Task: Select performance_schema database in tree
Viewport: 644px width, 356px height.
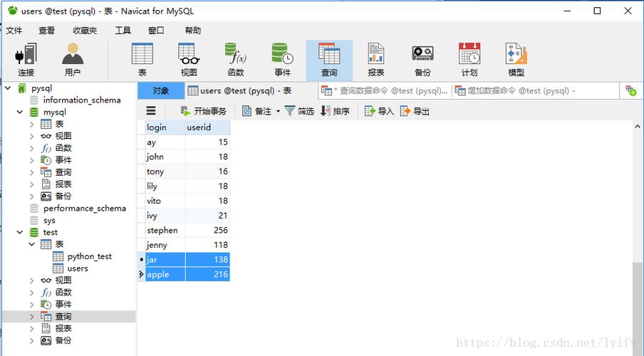Action: pos(84,208)
